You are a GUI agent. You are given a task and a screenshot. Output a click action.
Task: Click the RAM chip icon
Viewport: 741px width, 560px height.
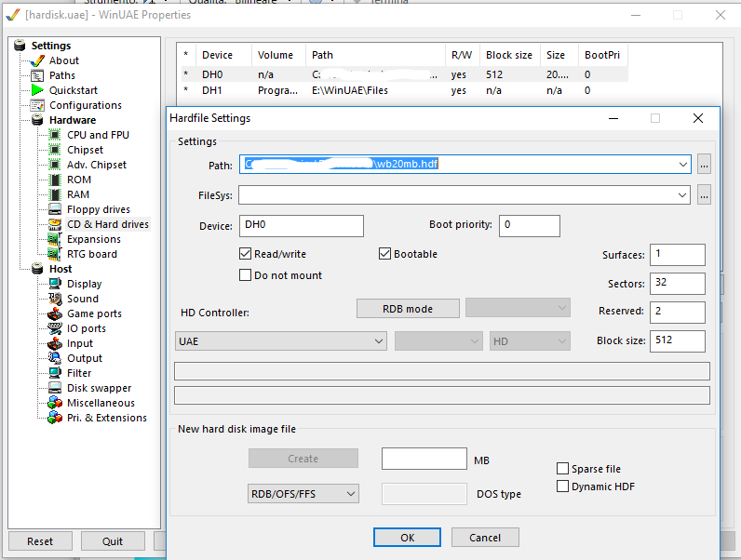click(x=55, y=194)
